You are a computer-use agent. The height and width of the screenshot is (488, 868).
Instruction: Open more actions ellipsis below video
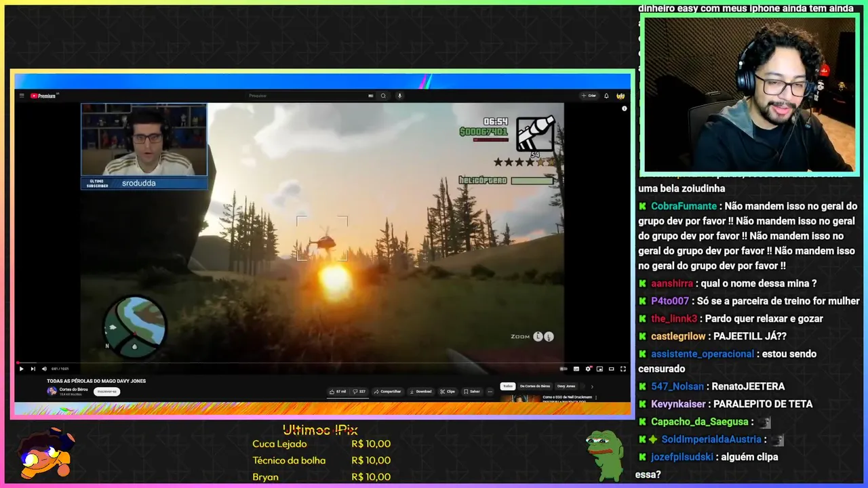490,391
